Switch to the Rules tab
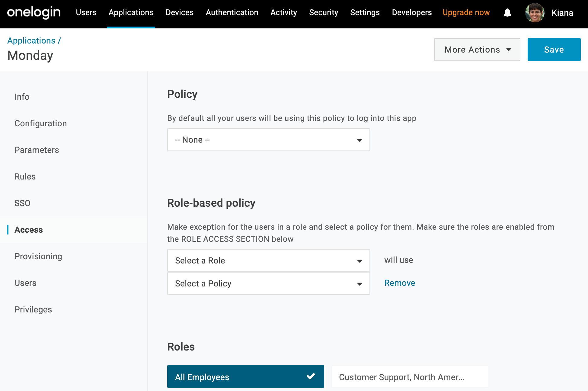The image size is (588, 391). click(25, 176)
